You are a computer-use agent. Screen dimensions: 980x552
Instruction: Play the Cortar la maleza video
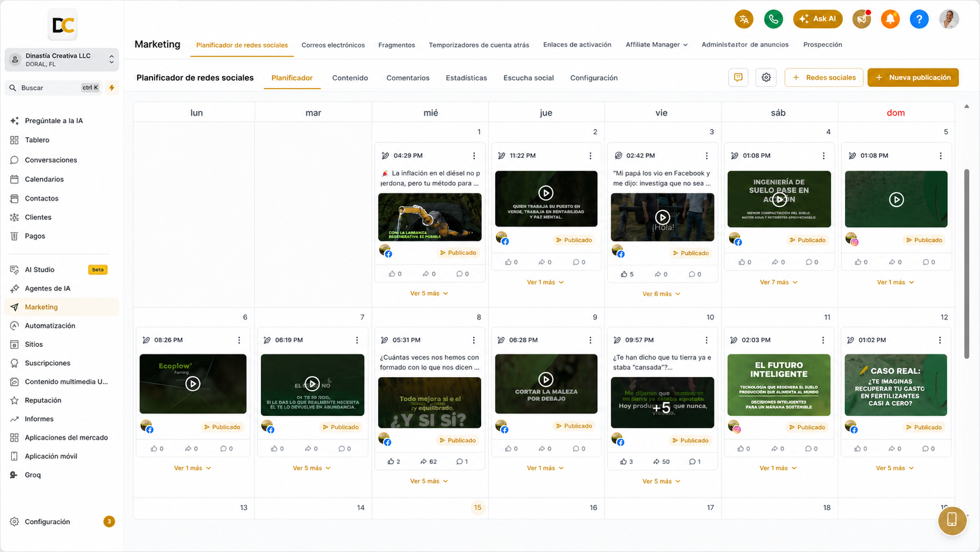(546, 380)
